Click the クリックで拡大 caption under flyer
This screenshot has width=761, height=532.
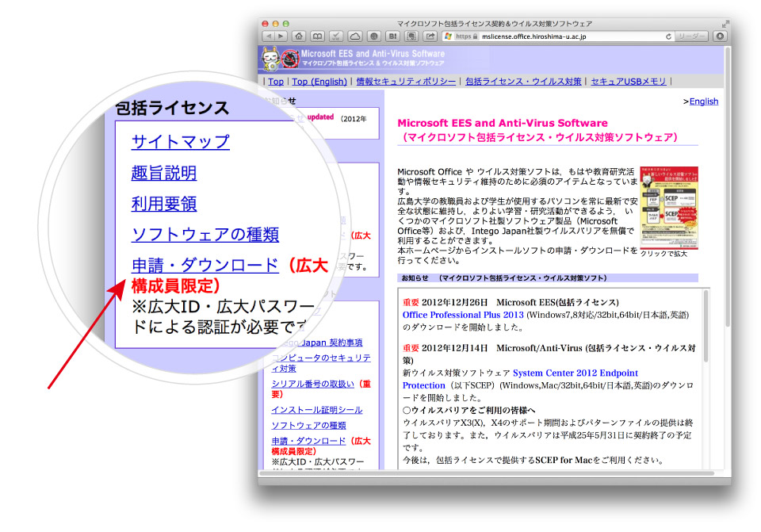pos(663,254)
